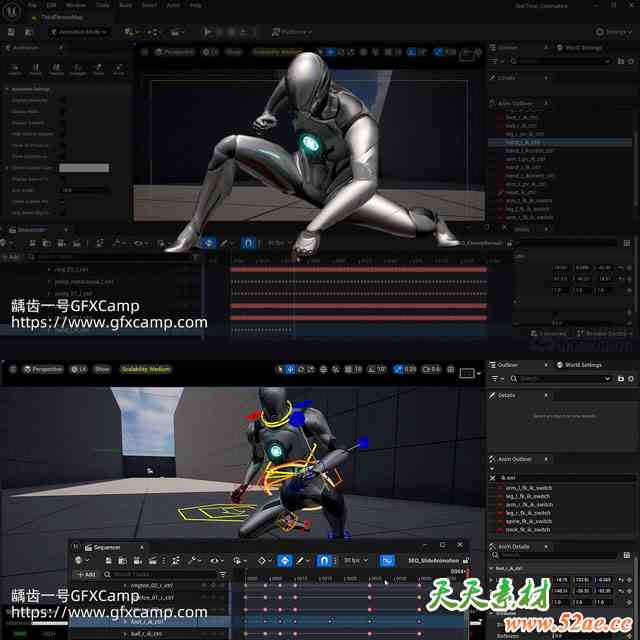This screenshot has width=640, height=640.
Task: Select leg_r_fk_ik_switch in Anim Outliner
Action: (528, 513)
